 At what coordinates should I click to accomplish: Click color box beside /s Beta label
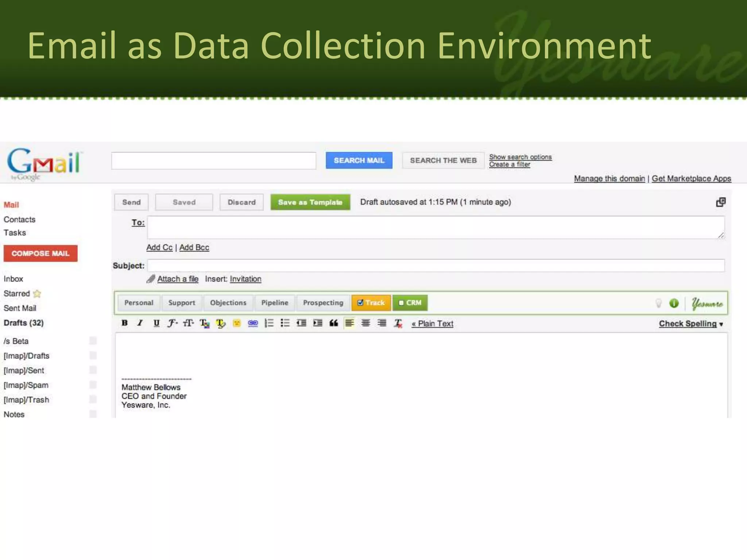pyautogui.click(x=93, y=341)
